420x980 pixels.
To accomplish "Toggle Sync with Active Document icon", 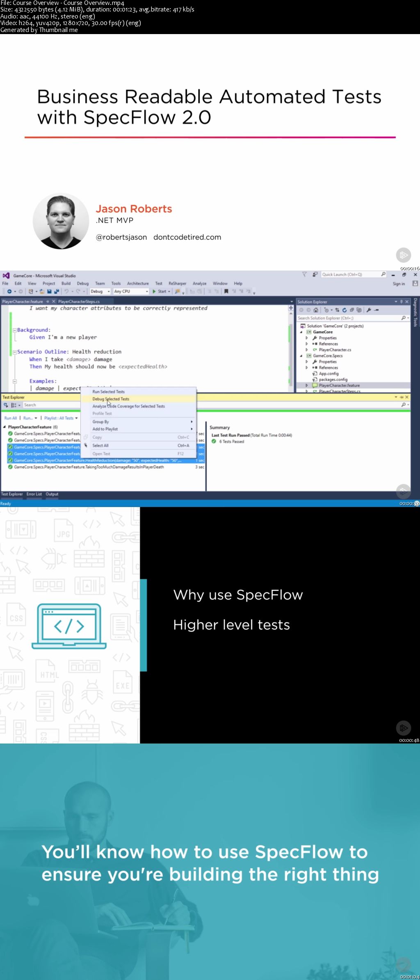I will [x=337, y=310].
